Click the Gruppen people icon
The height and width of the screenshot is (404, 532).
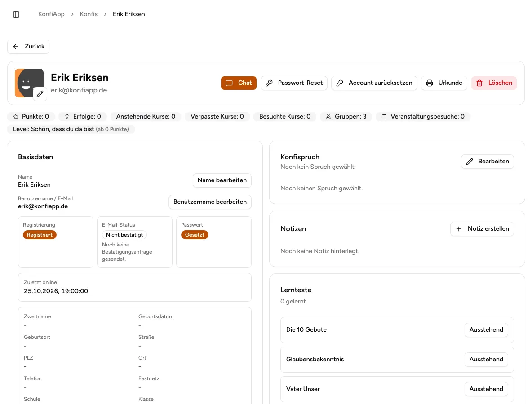(328, 117)
